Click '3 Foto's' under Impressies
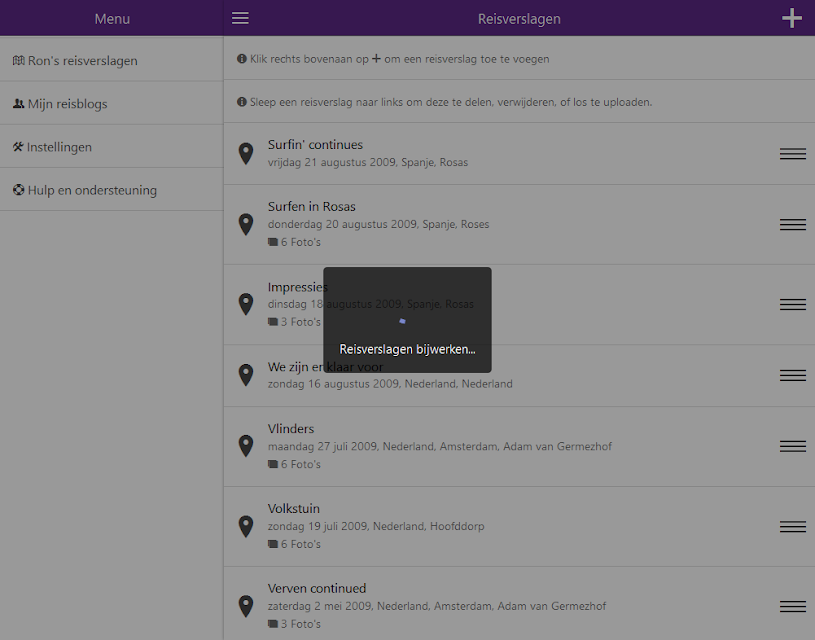The image size is (815, 640). (x=300, y=322)
